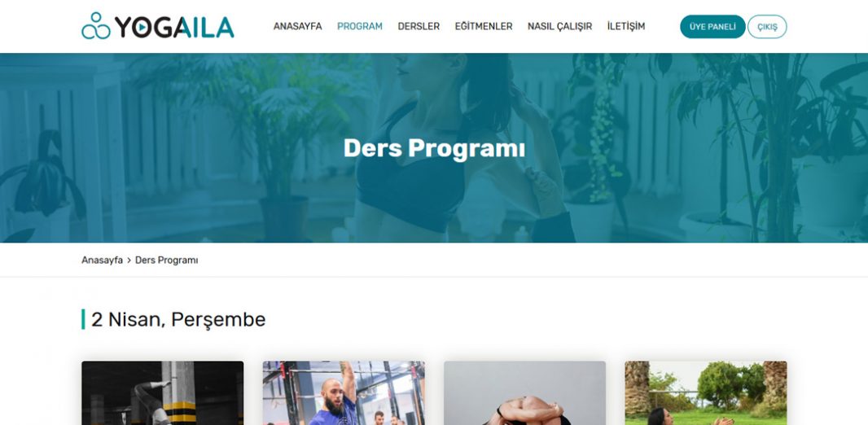
Task: Open the outdoor park yoga class thumbnail
Action: [x=706, y=393]
